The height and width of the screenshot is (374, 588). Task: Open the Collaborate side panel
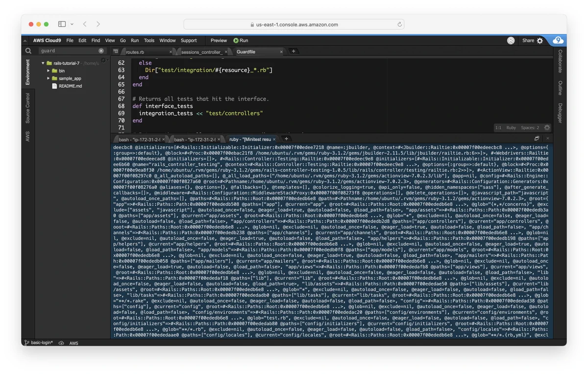(560, 61)
